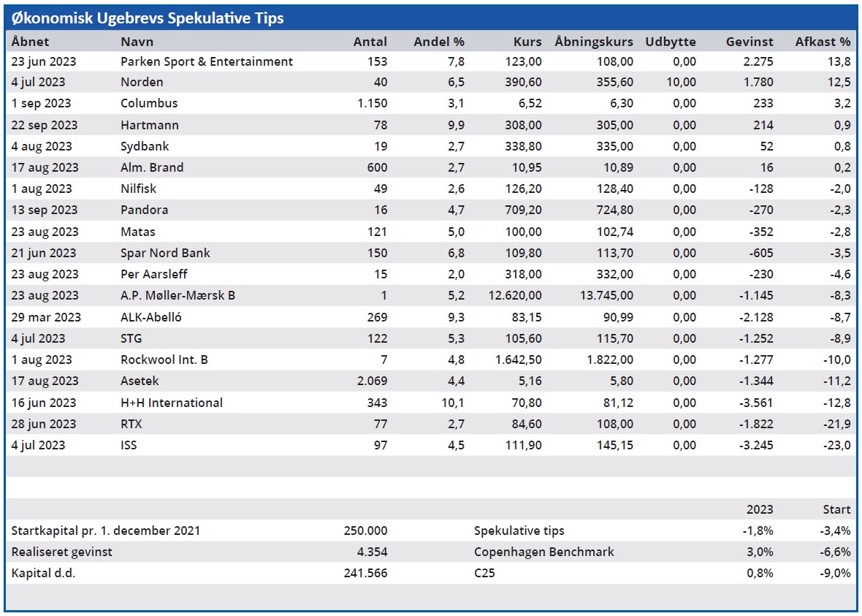862x616 pixels.
Task: Select the Gevinst column header
Action: pos(750,42)
